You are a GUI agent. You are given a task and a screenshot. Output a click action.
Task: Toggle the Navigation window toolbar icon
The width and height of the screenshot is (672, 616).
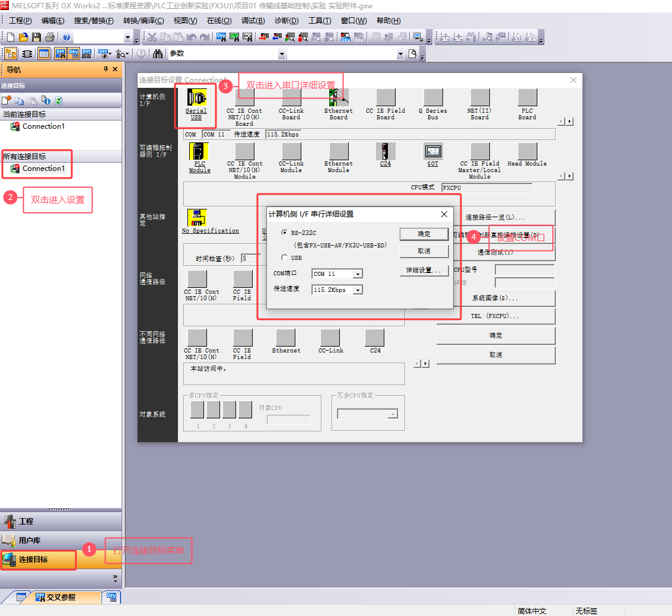coord(11,53)
